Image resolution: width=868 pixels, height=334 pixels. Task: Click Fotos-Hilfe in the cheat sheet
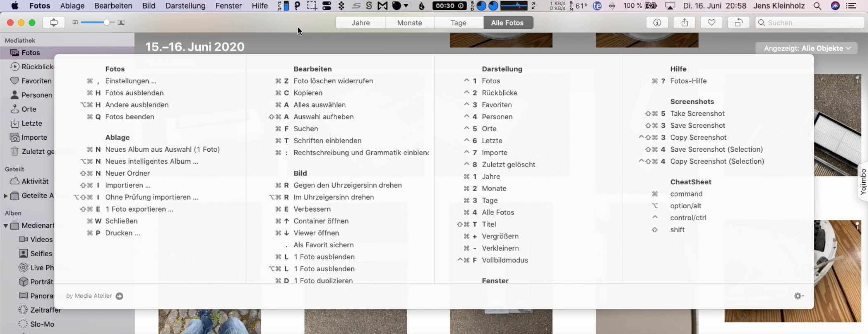(688, 81)
